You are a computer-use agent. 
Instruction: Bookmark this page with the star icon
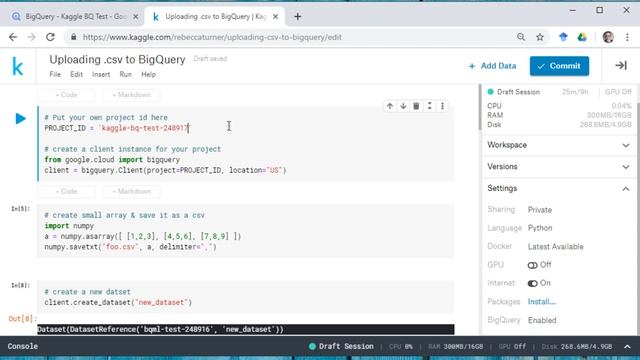pos(540,37)
